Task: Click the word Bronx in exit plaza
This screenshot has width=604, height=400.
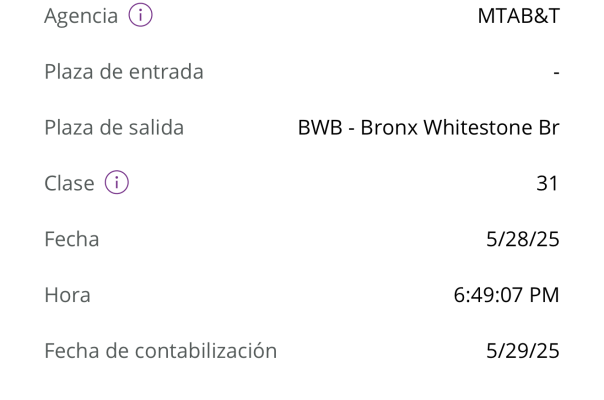Action: pyautogui.click(x=389, y=127)
